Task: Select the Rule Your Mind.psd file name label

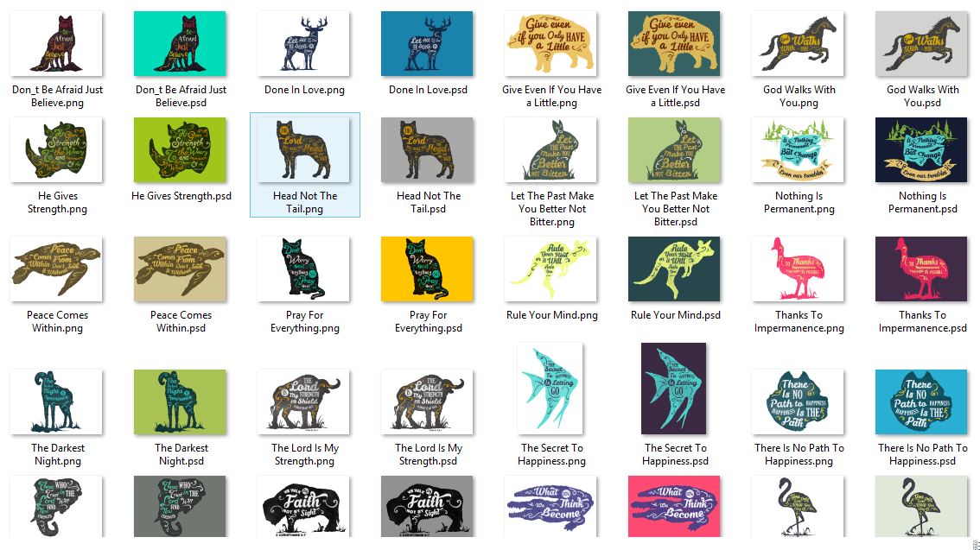Action: point(675,315)
